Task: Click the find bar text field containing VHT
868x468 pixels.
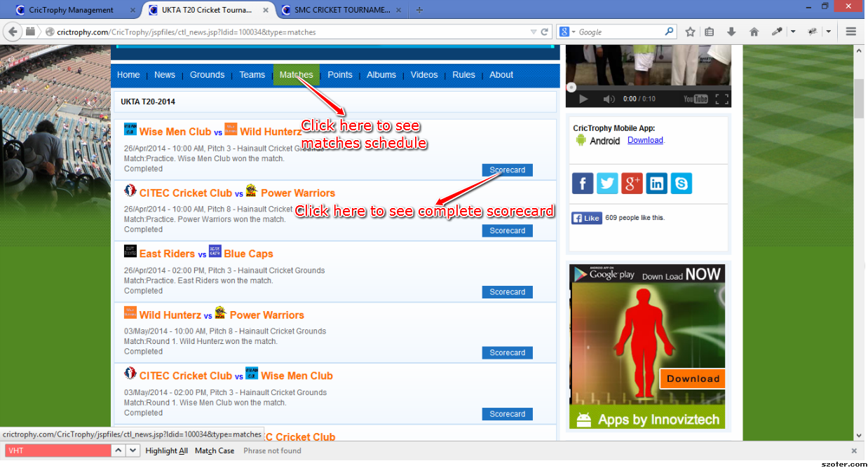Action: coord(57,451)
